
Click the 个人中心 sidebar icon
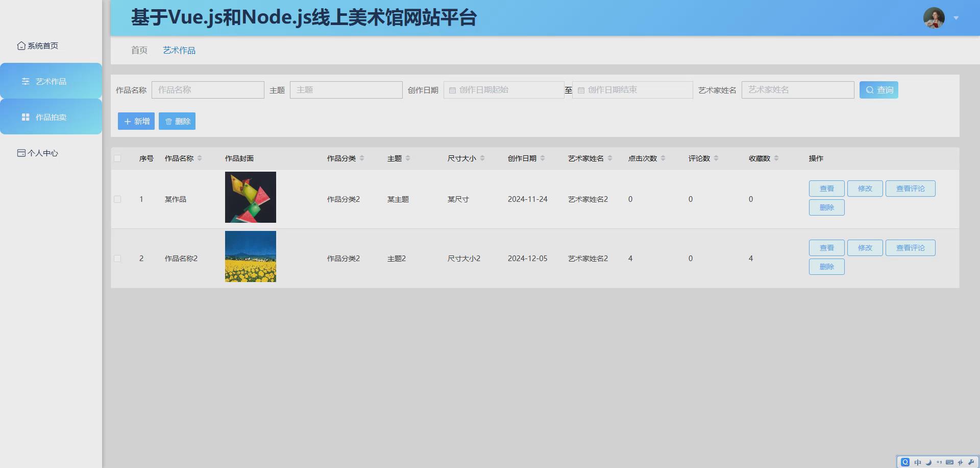point(21,153)
